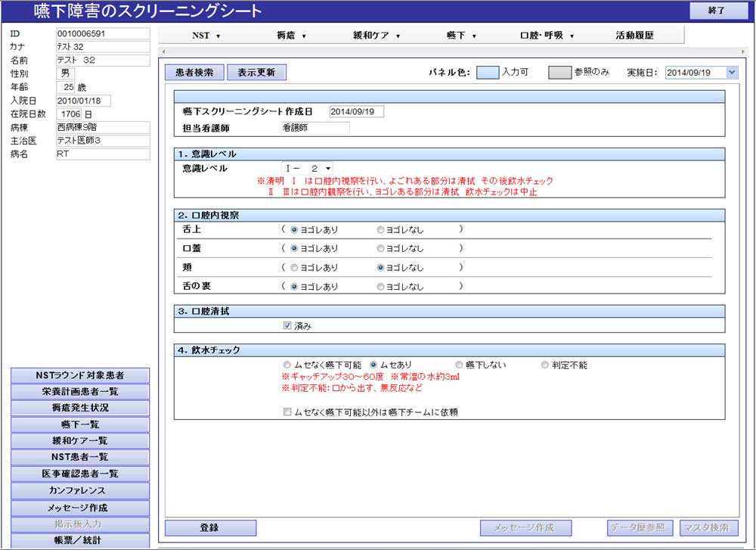Open the 口腔・呼吸 menu
The height and width of the screenshot is (550, 756).
tap(547, 36)
